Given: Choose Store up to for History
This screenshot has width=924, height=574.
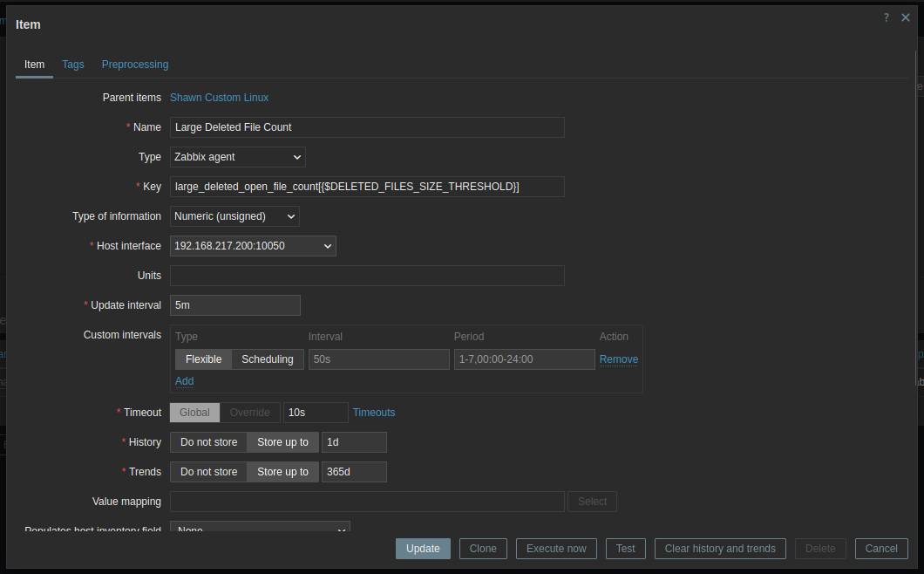Looking at the screenshot, I should 282,442.
